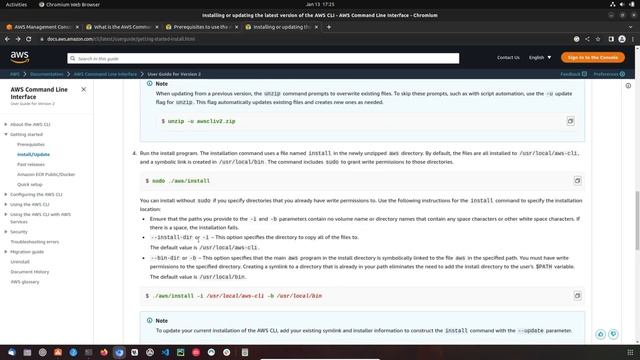Switch to What is the AWS Command tab

(122, 27)
